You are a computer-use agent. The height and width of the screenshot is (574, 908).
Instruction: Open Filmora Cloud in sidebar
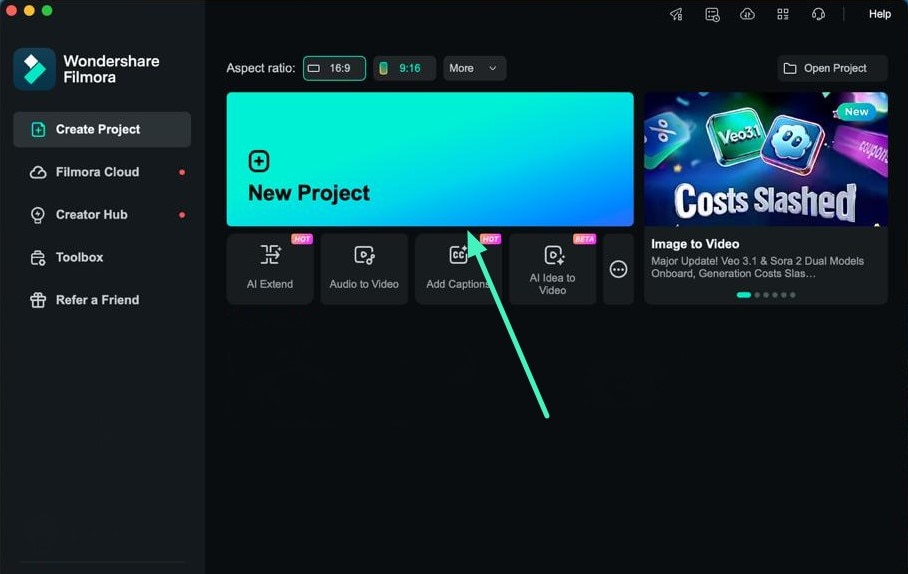click(x=102, y=172)
